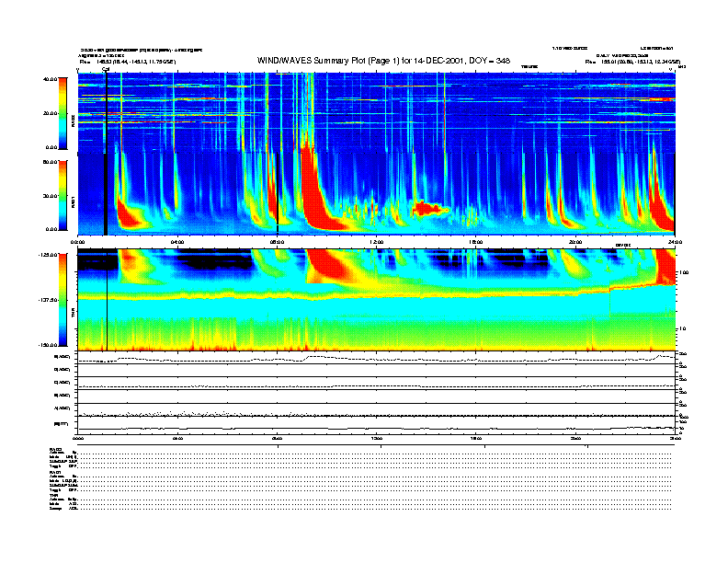The height and width of the screenshot is (563, 728).
Task: Click the RAD1 header in bottom status list
Action: (x=56, y=473)
